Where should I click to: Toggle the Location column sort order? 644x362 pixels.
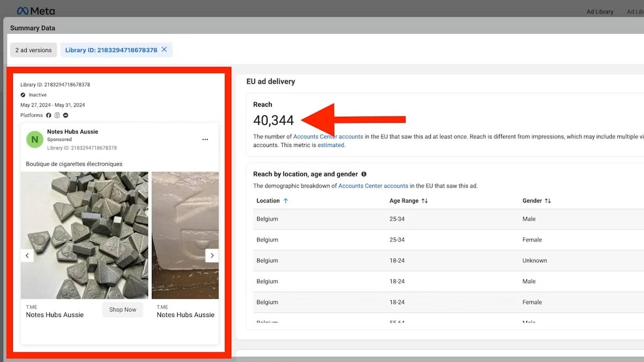(x=286, y=200)
